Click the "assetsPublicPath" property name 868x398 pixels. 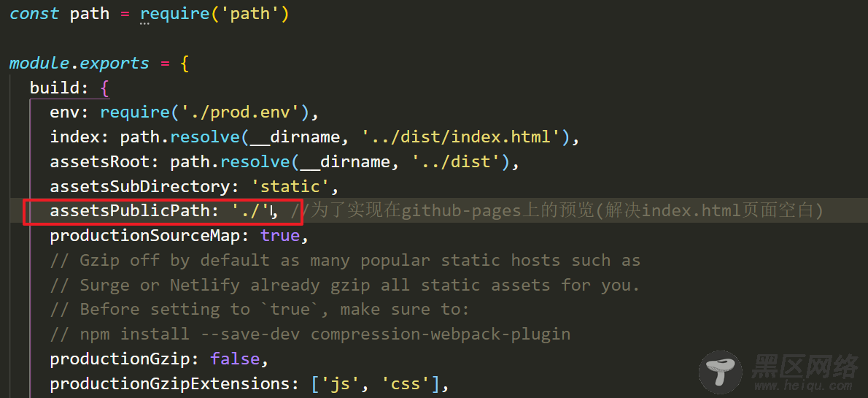[130, 210]
